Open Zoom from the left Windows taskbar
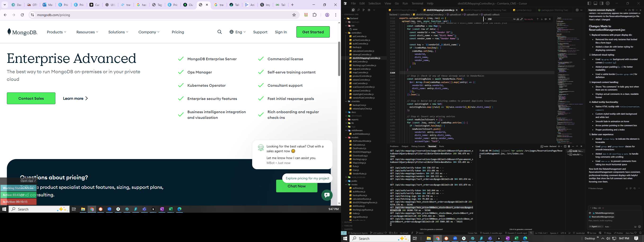 click(109, 209)
